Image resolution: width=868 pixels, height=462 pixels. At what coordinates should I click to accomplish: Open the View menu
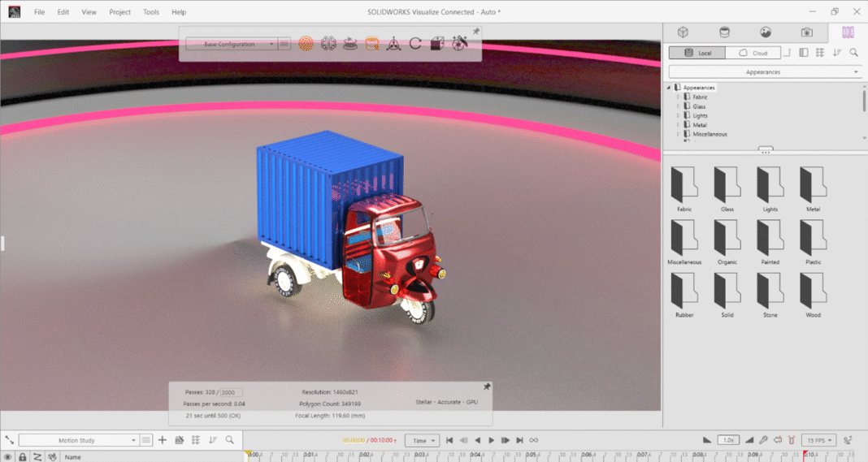click(89, 12)
